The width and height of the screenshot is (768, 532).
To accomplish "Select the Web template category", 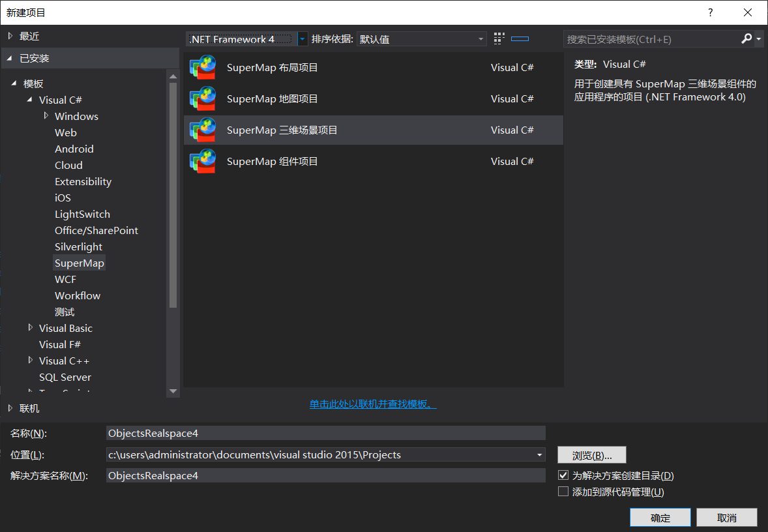I will pos(66,132).
